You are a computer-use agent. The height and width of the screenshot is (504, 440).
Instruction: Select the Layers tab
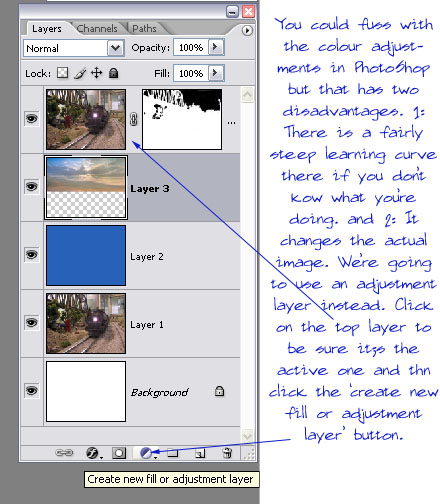[x=47, y=29]
